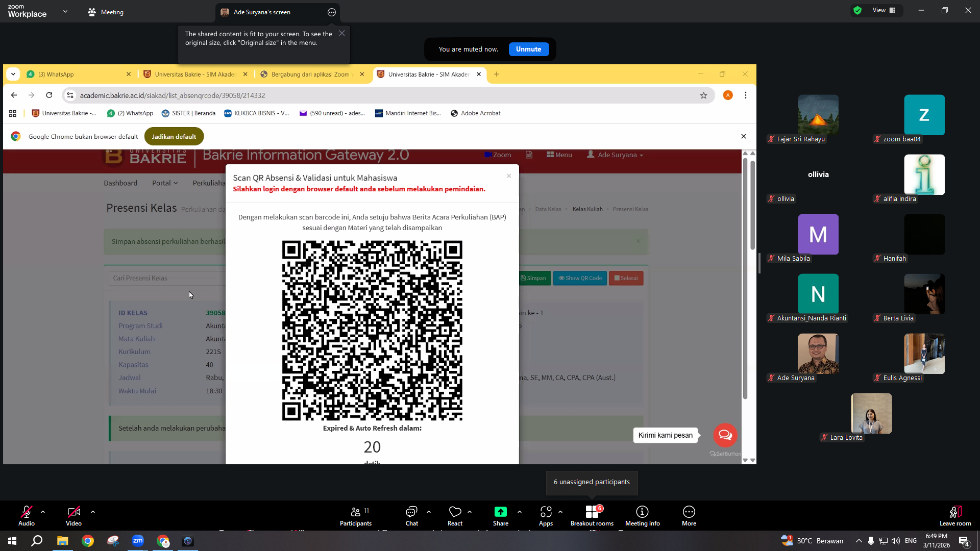Select Ade Suryana's video thumbnail
This screenshot has width=980, height=551.
pyautogui.click(x=818, y=354)
